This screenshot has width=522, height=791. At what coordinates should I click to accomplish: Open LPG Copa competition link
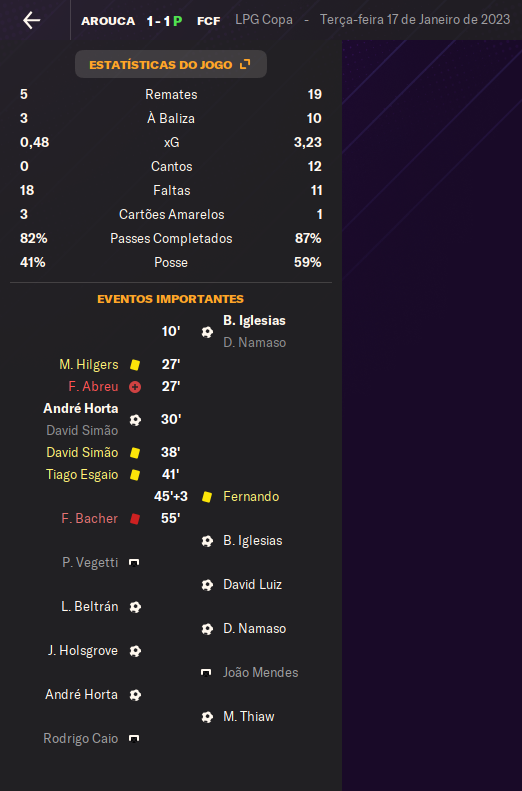click(x=264, y=20)
